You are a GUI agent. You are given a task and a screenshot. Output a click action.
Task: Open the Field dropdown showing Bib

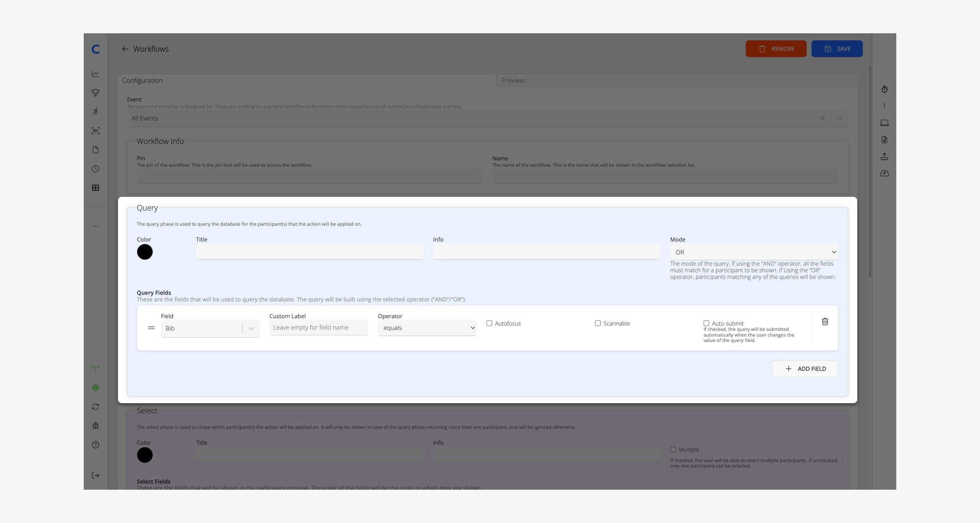click(210, 329)
